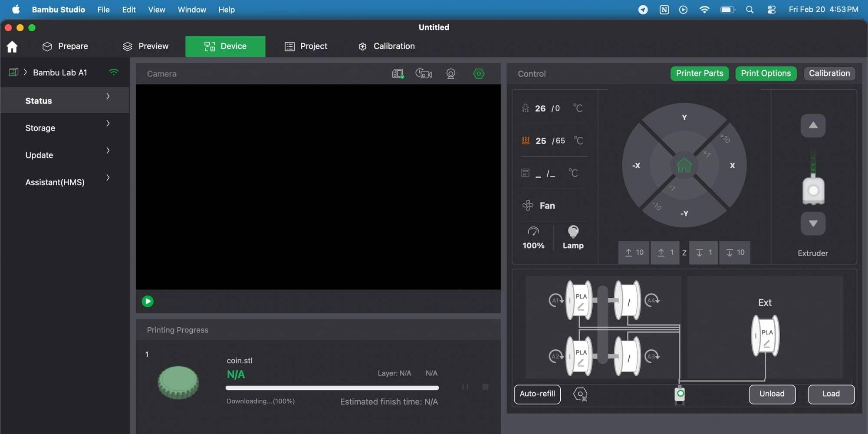Start the camera live view playback
868x434 pixels.
click(148, 301)
